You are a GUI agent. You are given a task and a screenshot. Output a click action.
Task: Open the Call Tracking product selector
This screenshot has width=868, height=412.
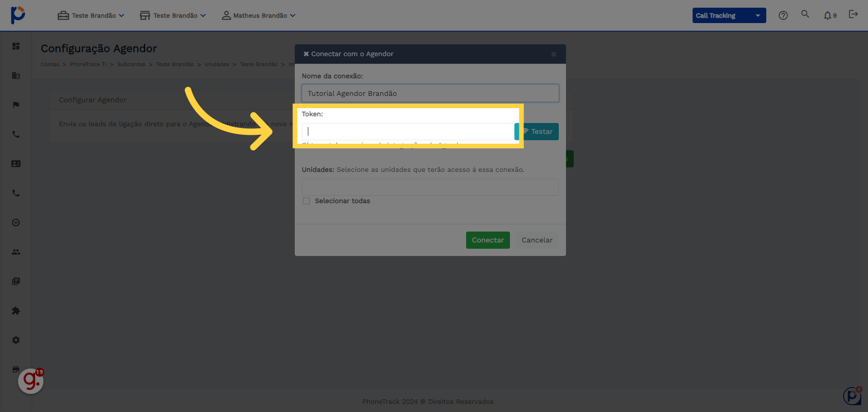[729, 15]
